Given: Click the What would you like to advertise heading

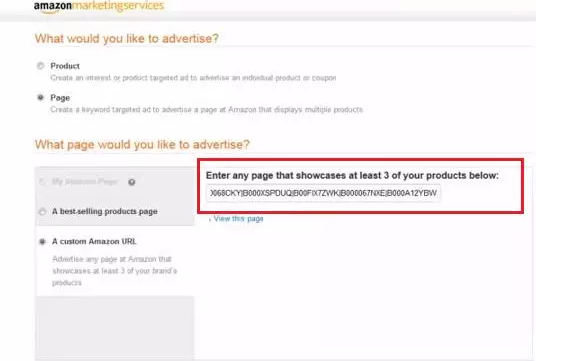Looking at the screenshot, I should coord(127,38).
